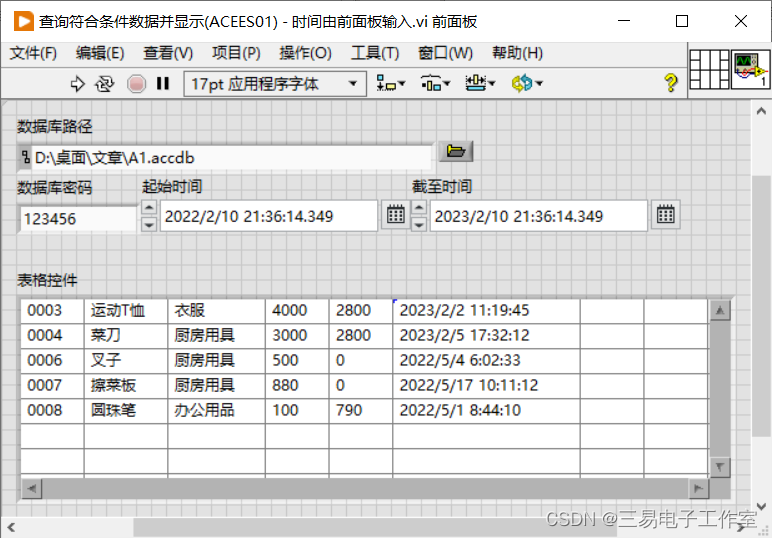Image resolution: width=772 pixels, height=538 pixels.
Task: Select table cell 圆珠笔
Action: coord(126,411)
